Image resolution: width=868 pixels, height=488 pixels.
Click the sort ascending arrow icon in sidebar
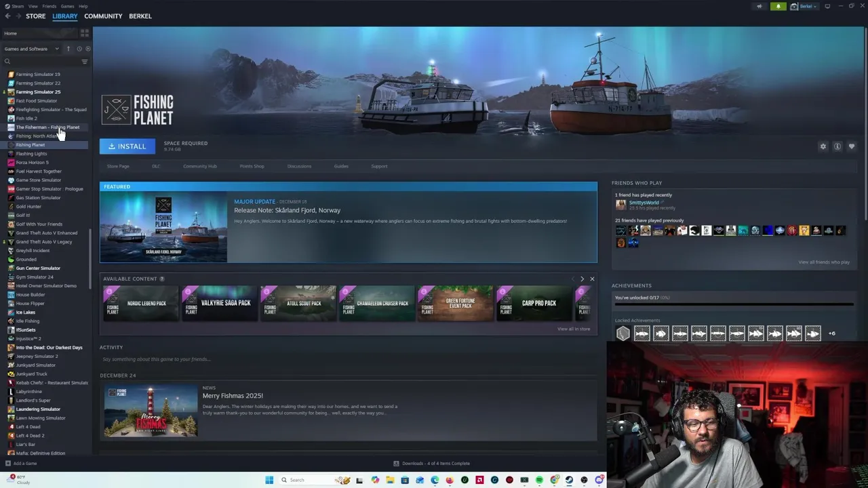(x=68, y=49)
